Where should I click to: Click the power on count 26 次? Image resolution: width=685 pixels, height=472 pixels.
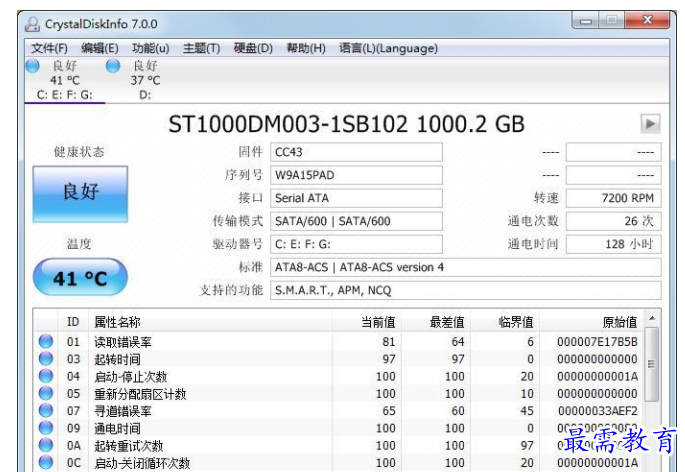[613, 221]
